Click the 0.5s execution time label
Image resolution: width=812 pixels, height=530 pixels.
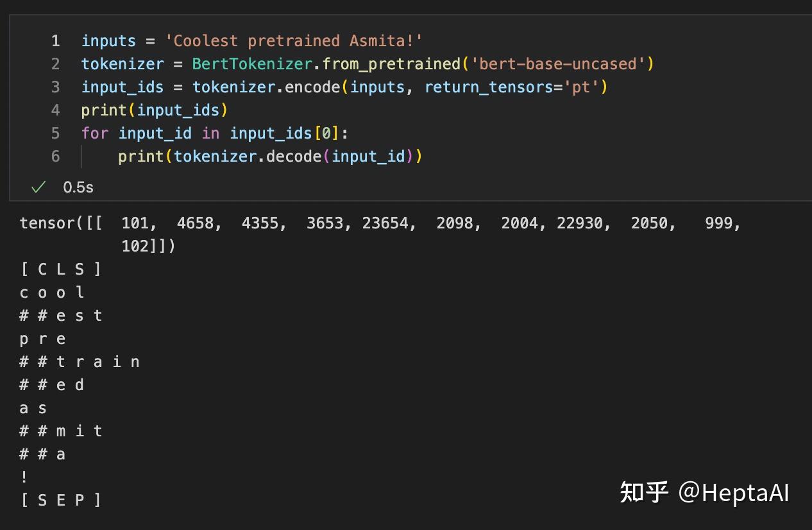(x=78, y=187)
